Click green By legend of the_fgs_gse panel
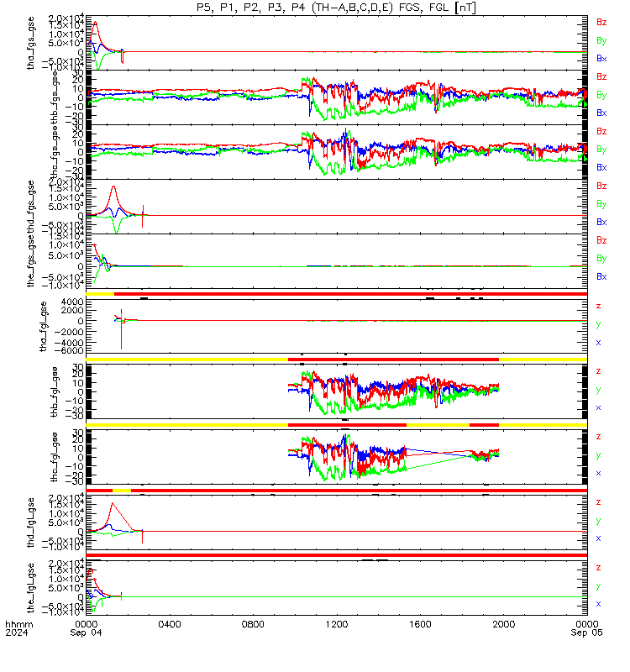Screen dimensions: 630x672 601,259
